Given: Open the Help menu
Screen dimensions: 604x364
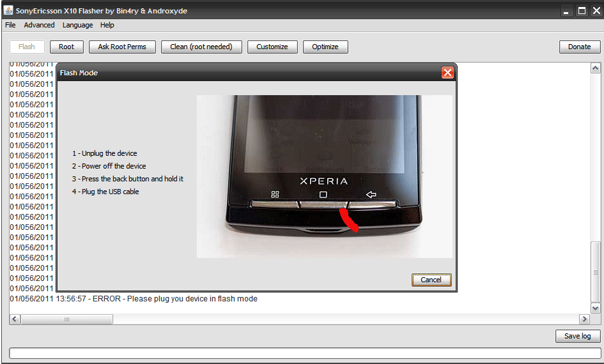Looking at the screenshot, I should (107, 25).
